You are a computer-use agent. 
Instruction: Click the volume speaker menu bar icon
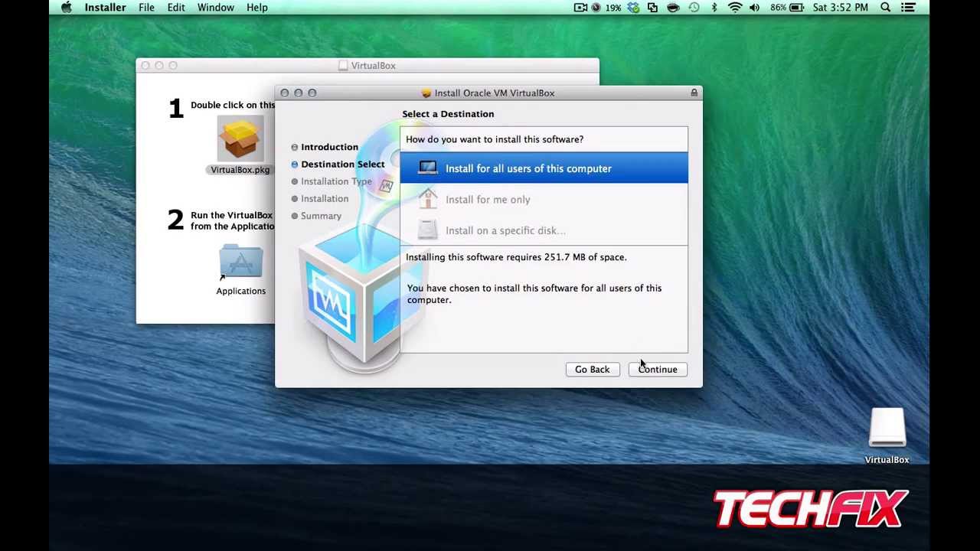[755, 8]
